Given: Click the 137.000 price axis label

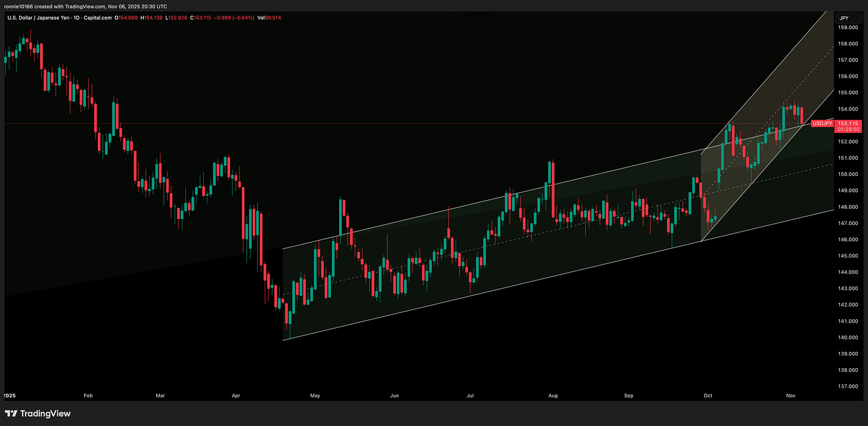Looking at the screenshot, I should click(x=848, y=387).
